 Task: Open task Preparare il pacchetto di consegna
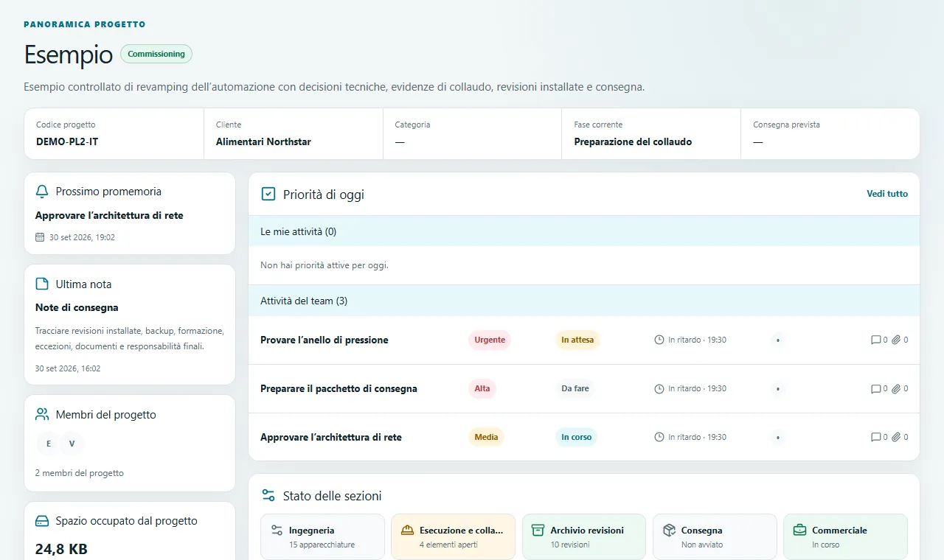click(x=584, y=388)
